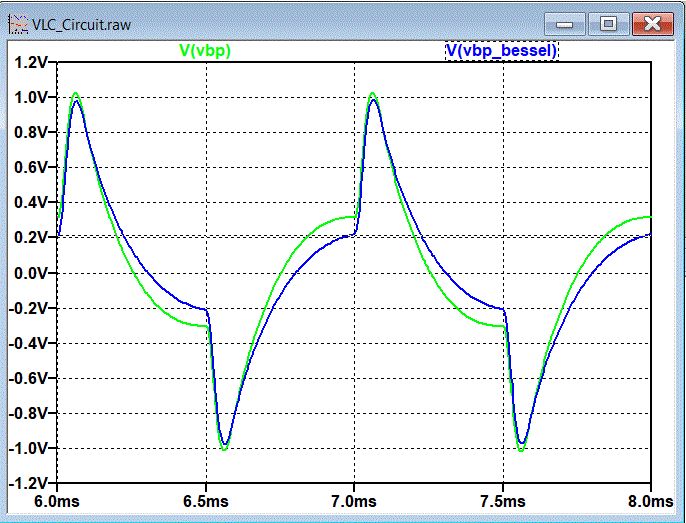Click the 0.2V vertical axis label
Screen dimensions: 686x523
pyautogui.click(x=30, y=238)
